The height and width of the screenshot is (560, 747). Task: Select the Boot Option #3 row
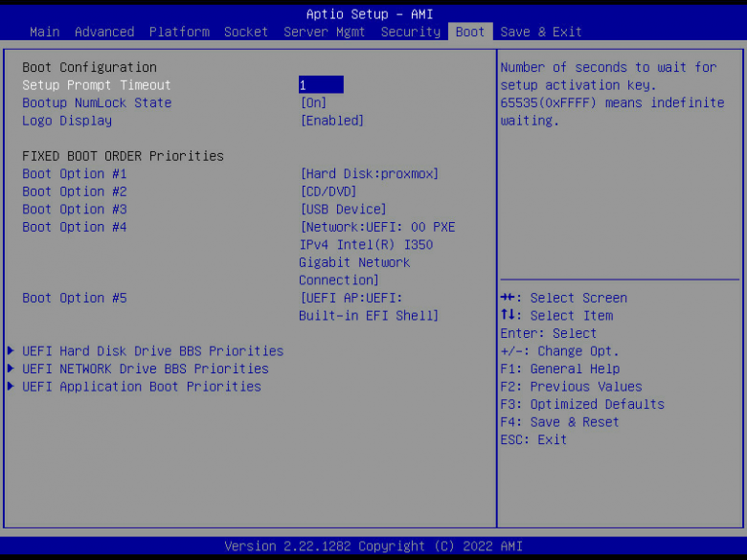tap(75, 209)
